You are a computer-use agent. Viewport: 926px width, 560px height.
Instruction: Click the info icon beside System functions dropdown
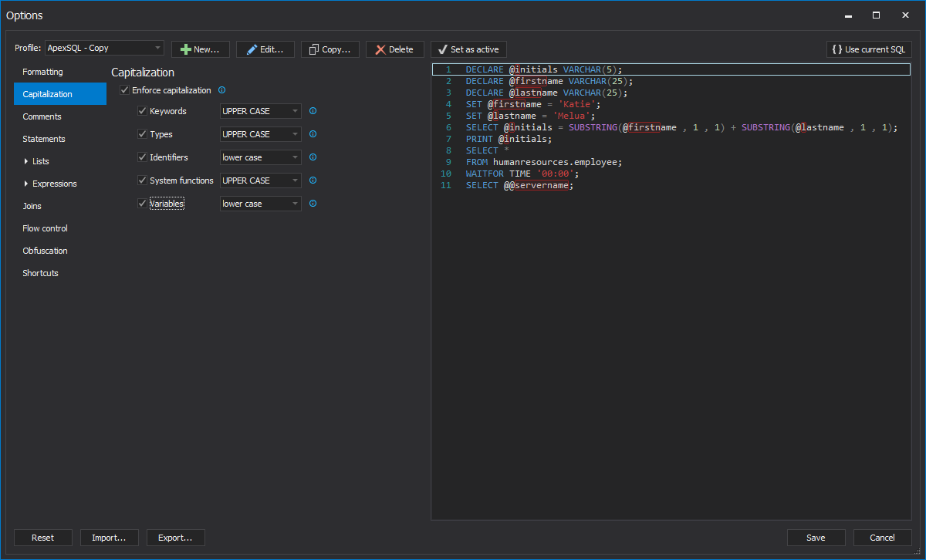(x=313, y=180)
